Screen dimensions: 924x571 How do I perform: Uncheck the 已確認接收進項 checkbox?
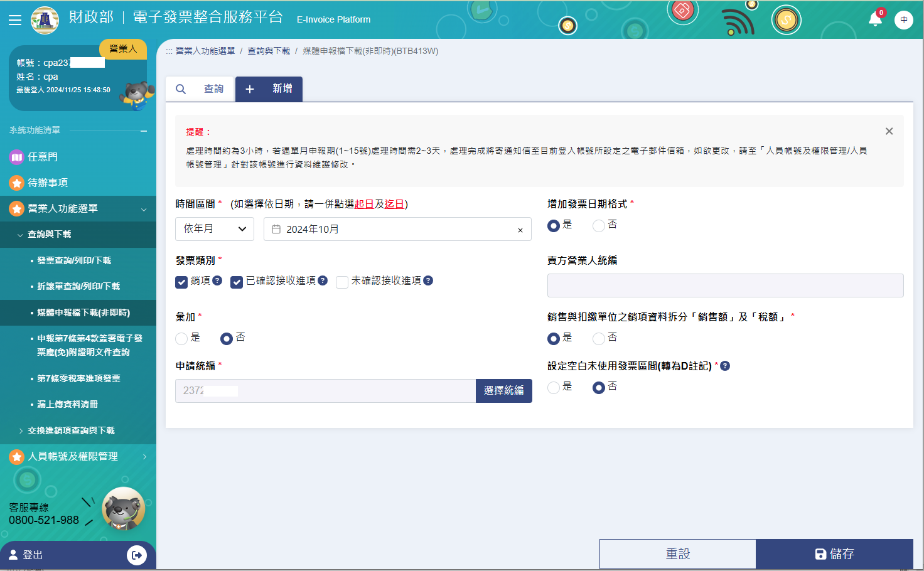[237, 282]
